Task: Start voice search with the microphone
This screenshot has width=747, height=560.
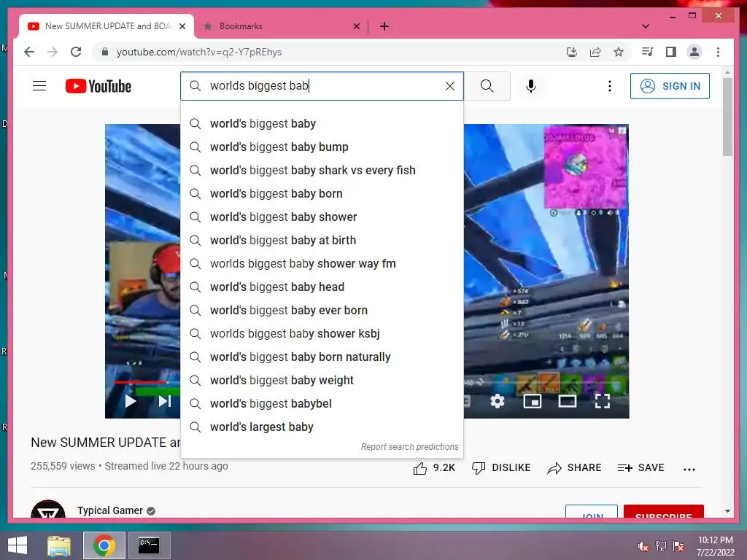Action: pyautogui.click(x=531, y=86)
